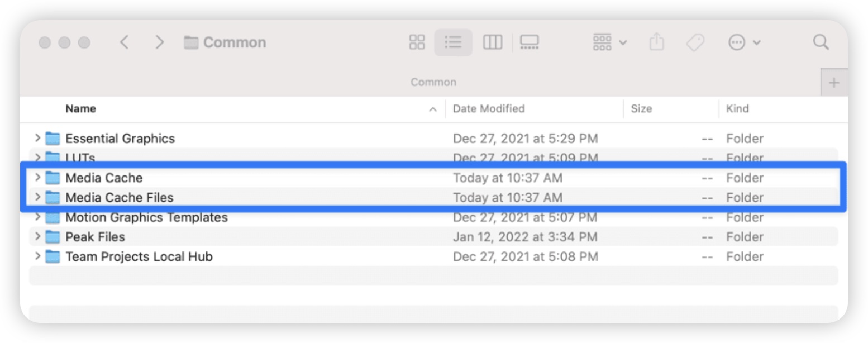868x343 pixels.
Task: Sort by the Name column header
Action: point(80,108)
